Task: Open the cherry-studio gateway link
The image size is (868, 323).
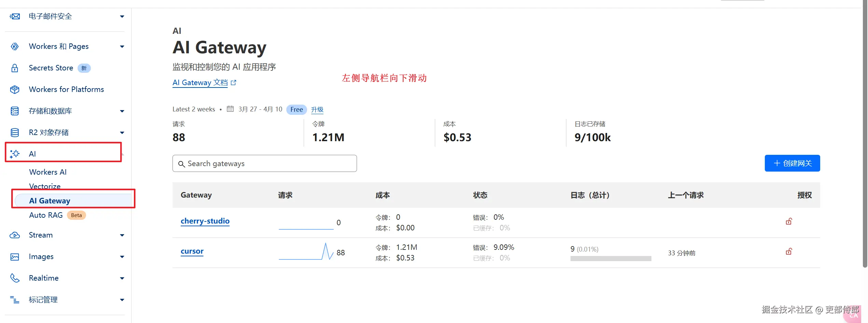Action: click(205, 221)
